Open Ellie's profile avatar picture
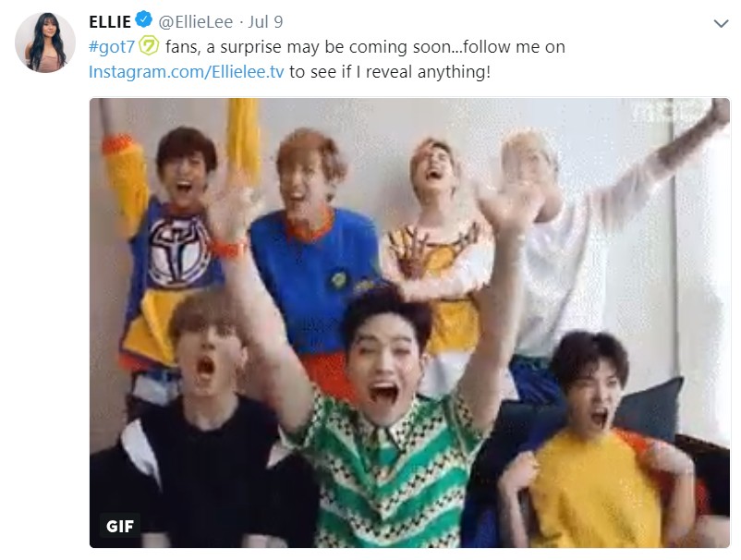Screen dimensions: 741x560 click(x=45, y=43)
